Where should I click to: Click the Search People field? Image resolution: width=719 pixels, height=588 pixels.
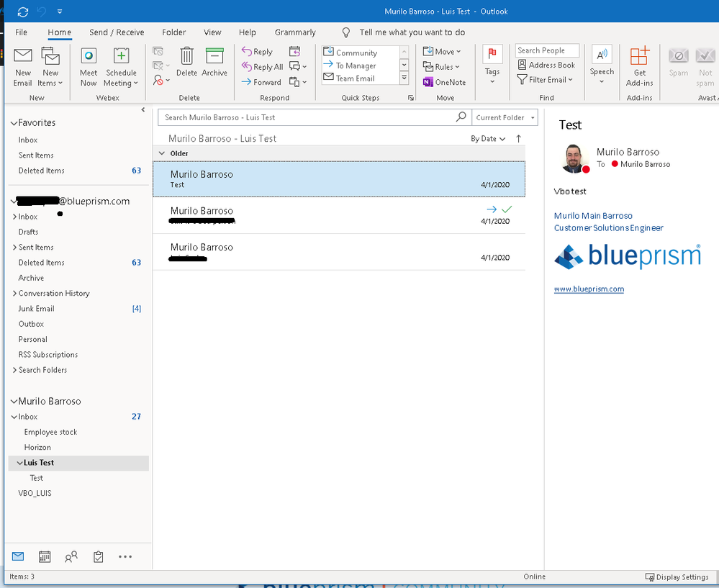(547, 50)
